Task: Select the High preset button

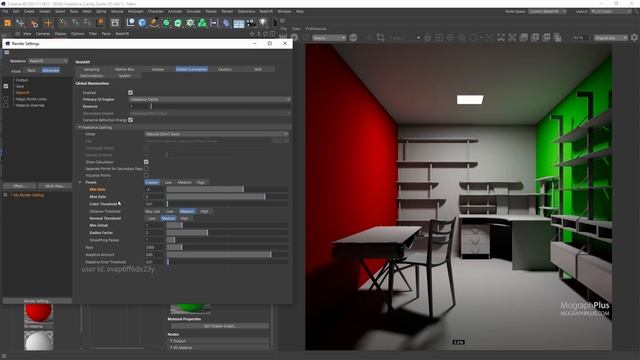Action: [200, 182]
